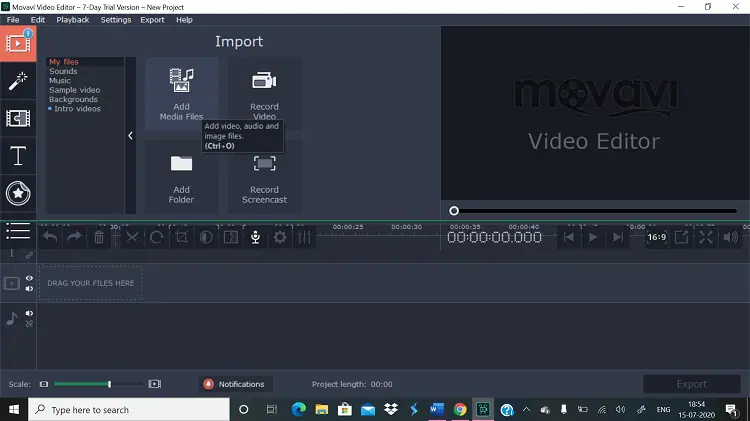
Task: Click the Split scissors icon
Action: pos(132,237)
